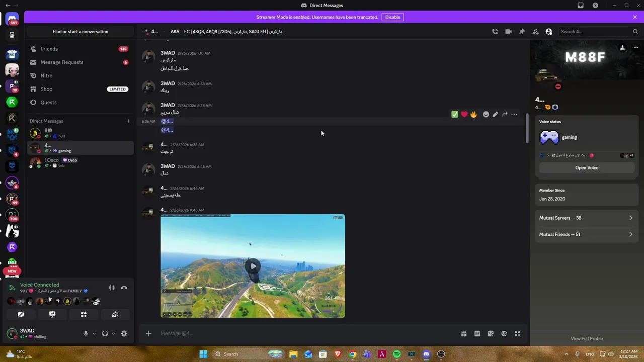Expand Mutual Servers — 38
The height and width of the screenshot is (362, 644).
click(587, 218)
